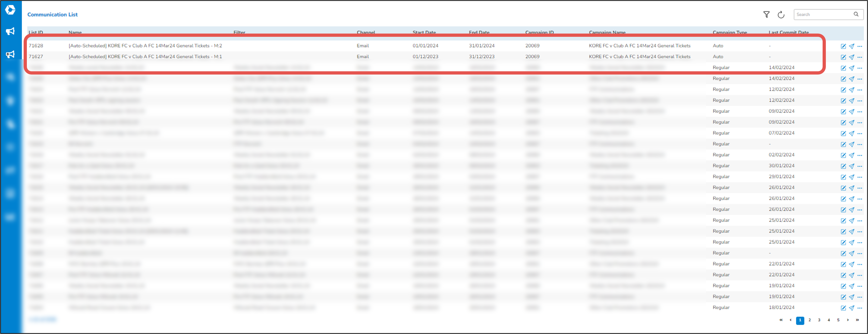Open more options for the 29/01/2024 row
Screen dimensions: 868x334
pyautogui.click(x=860, y=177)
